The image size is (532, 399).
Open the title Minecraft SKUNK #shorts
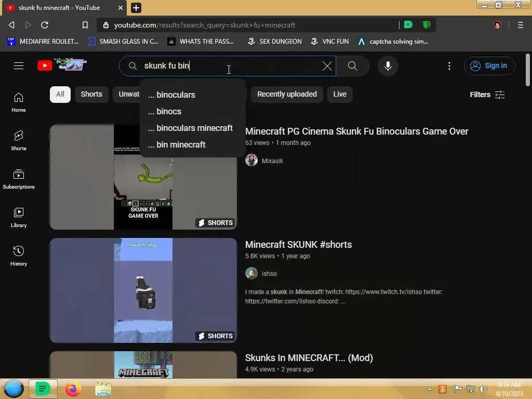298,245
